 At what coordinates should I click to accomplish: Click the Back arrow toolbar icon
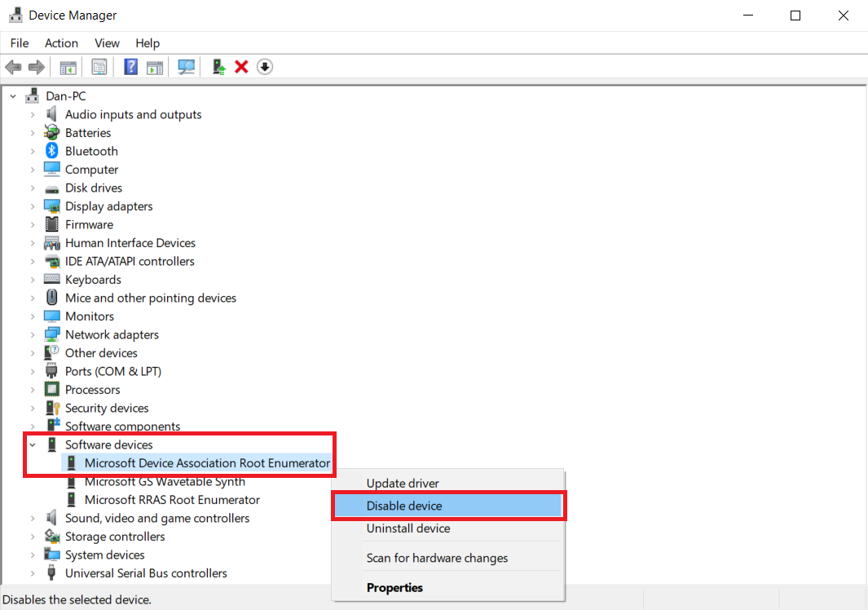tap(13, 68)
